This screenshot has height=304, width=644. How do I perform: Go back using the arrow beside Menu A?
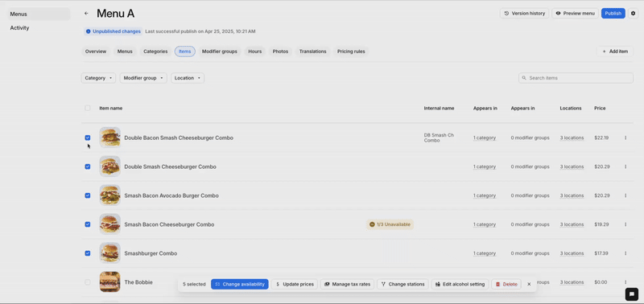[x=86, y=14]
